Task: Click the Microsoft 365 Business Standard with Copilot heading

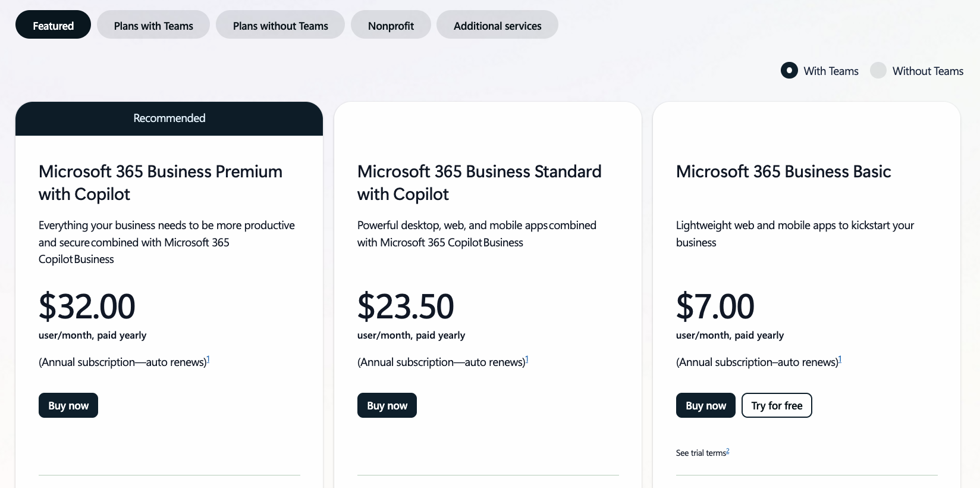Action: point(479,183)
